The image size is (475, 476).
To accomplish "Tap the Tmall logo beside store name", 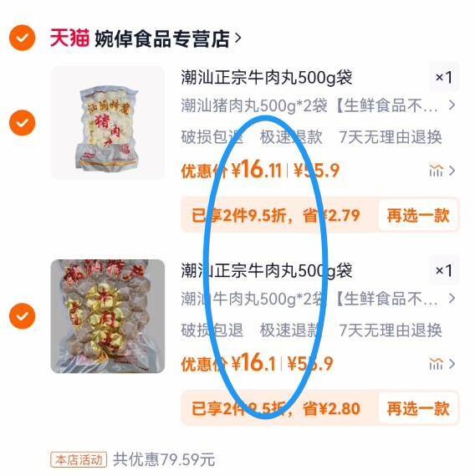I will click(69, 38).
